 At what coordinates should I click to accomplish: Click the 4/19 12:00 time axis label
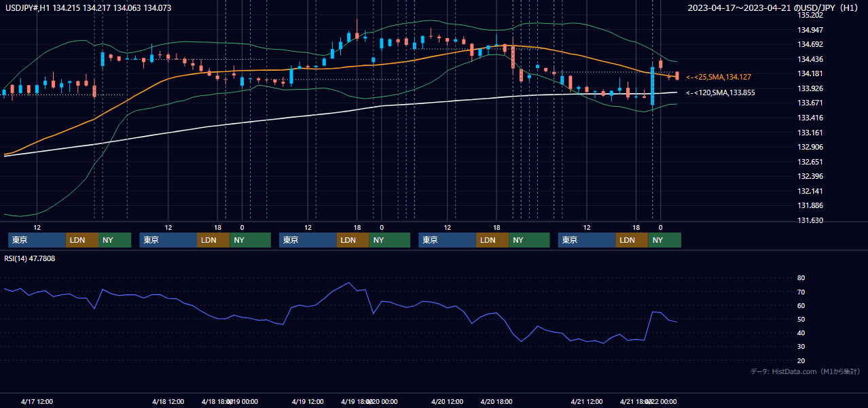tap(308, 402)
